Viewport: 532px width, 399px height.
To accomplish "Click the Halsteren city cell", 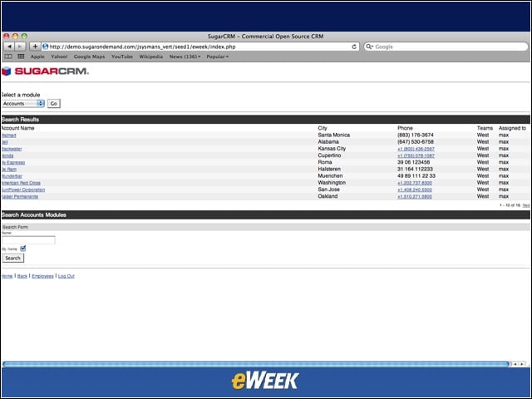I will click(329, 169).
